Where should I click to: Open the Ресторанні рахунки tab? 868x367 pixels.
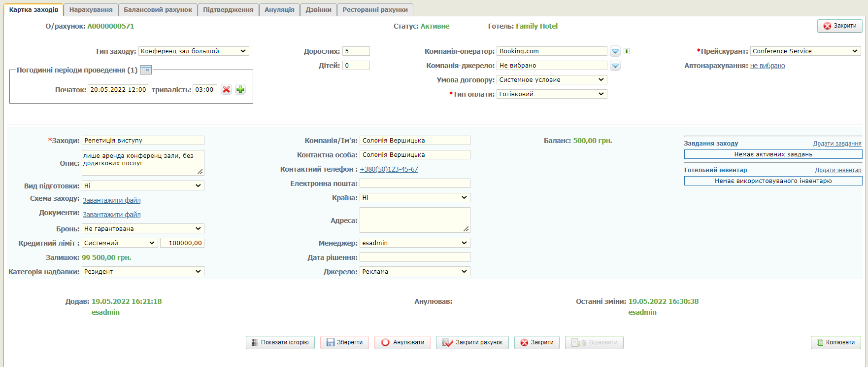375,10
